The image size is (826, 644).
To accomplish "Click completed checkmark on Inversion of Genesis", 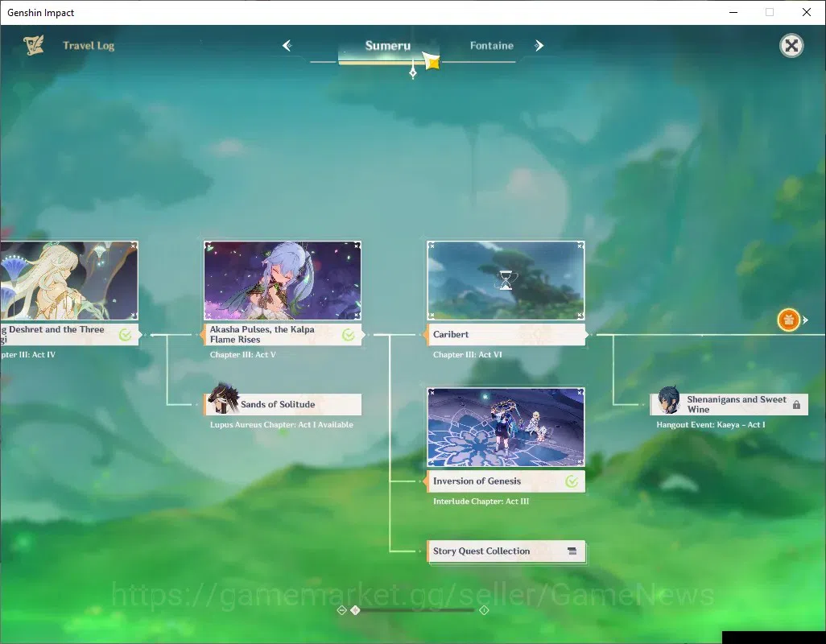I will pyautogui.click(x=572, y=481).
